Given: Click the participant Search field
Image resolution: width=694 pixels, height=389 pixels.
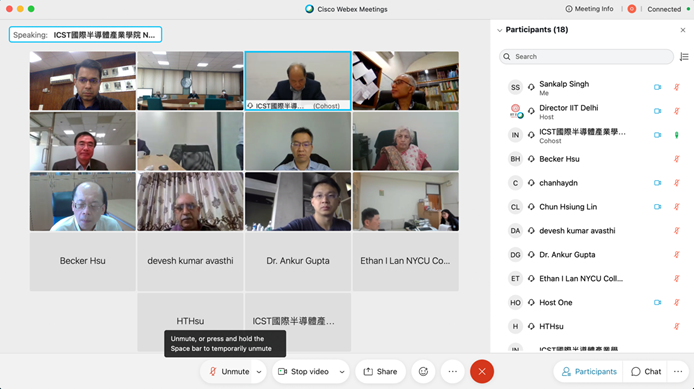Looking at the screenshot, I should click(586, 57).
